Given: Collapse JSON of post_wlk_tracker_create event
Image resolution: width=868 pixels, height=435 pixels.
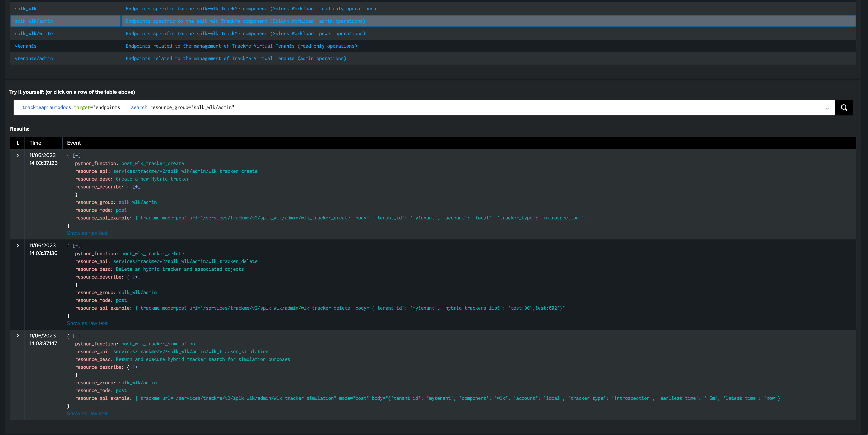Looking at the screenshot, I should coord(76,156).
